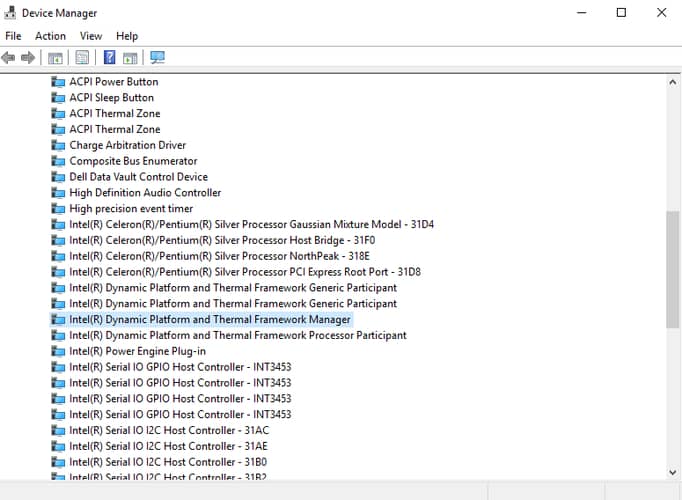Click the icon beside Composite Bus Enumerator

tap(58, 161)
